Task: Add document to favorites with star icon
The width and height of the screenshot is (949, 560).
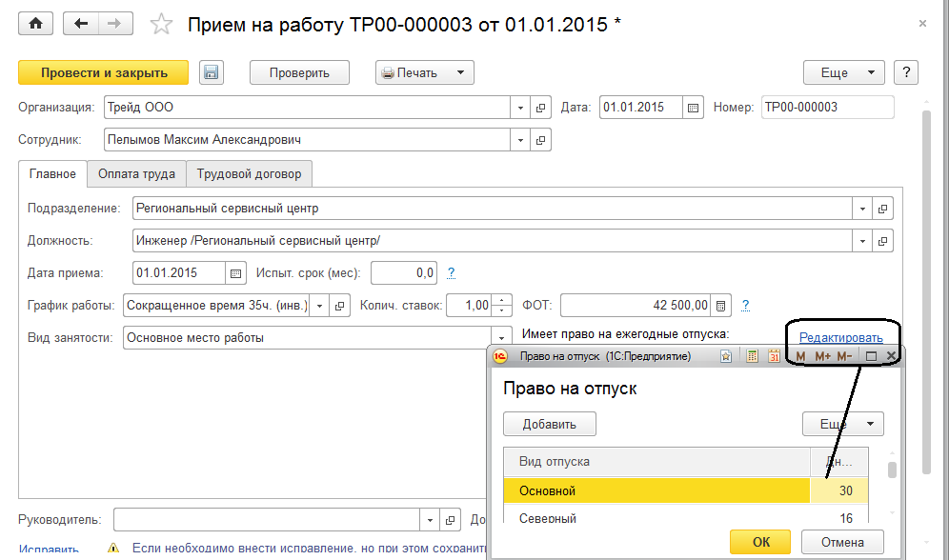Action: 163,25
